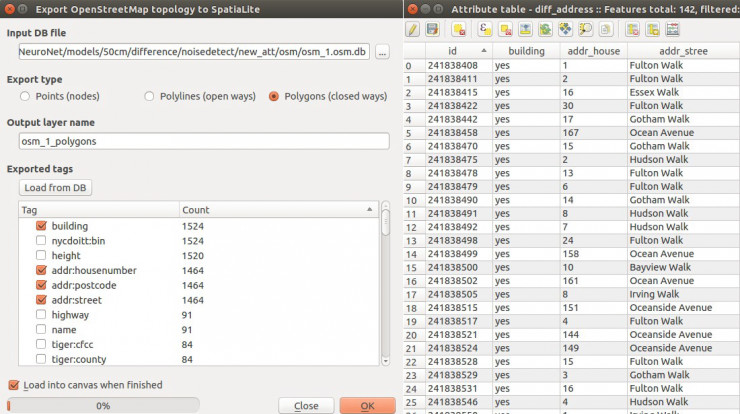Click id cell 241838499

[x=459, y=254]
